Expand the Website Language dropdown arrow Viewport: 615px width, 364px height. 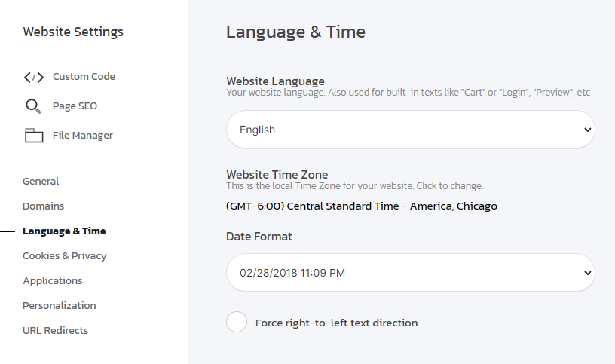click(588, 130)
